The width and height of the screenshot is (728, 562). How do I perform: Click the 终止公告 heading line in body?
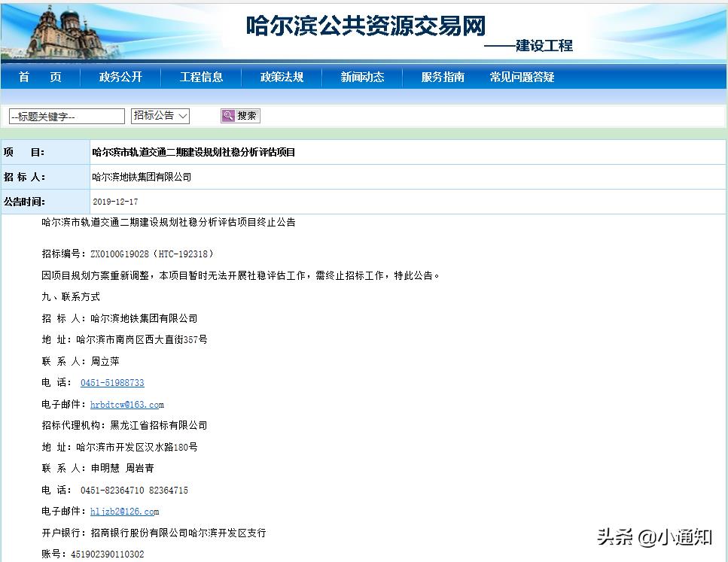point(169,223)
